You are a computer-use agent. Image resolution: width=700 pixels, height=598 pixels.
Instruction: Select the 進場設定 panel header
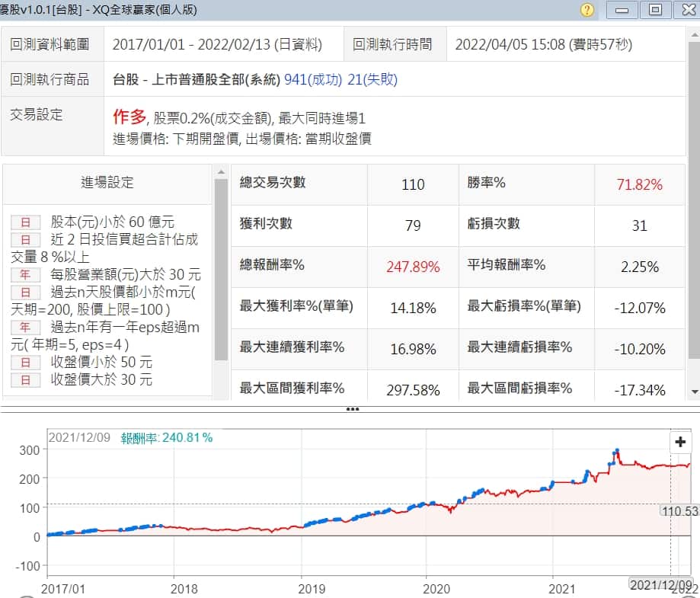point(107,182)
